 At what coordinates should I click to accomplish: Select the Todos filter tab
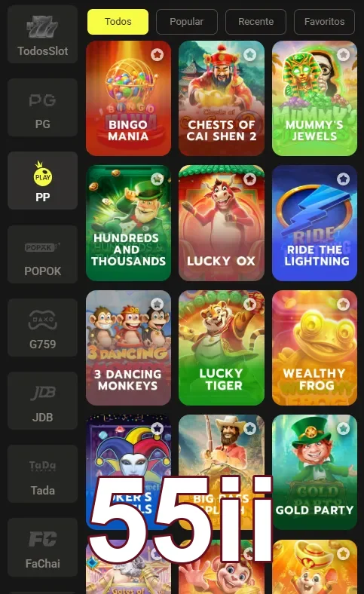coord(118,22)
